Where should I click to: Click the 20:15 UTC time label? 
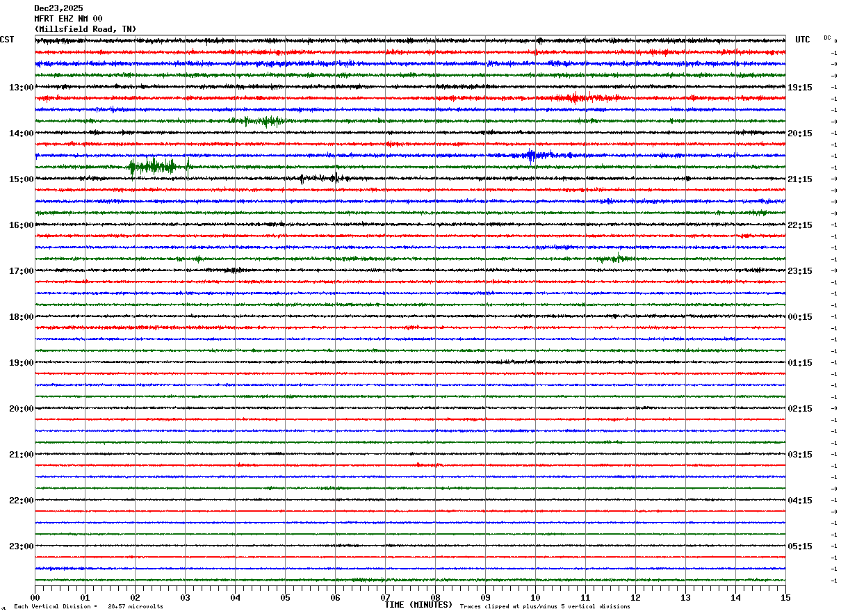pos(800,133)
